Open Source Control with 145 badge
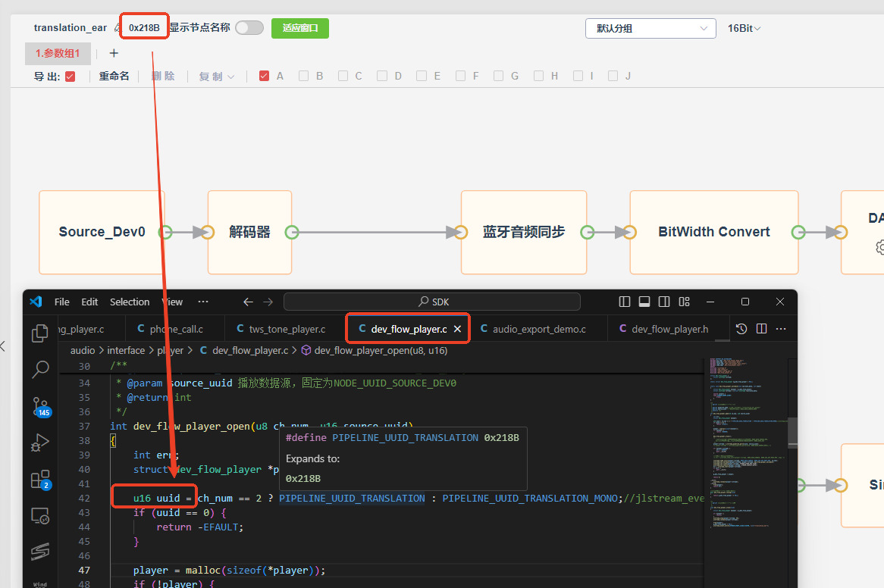884x588 pixels. 41,407
